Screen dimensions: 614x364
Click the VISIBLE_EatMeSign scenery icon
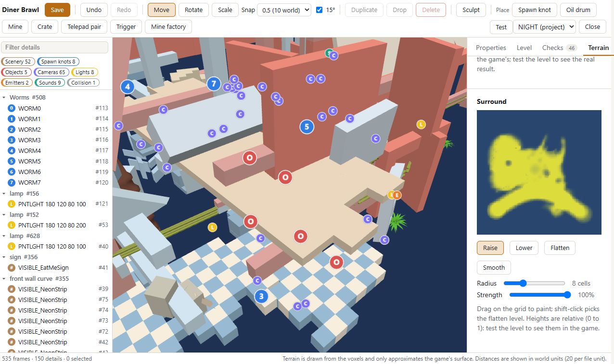[12, 267]
